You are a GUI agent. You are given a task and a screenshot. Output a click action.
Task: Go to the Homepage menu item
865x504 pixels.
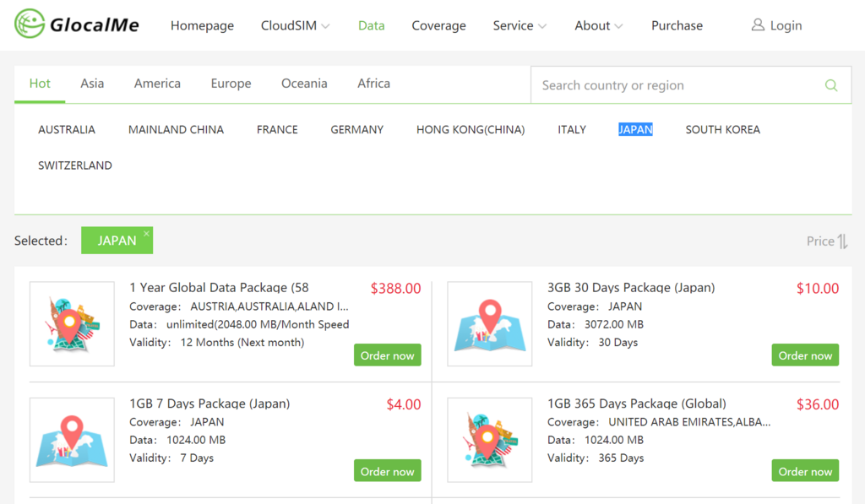202,25
